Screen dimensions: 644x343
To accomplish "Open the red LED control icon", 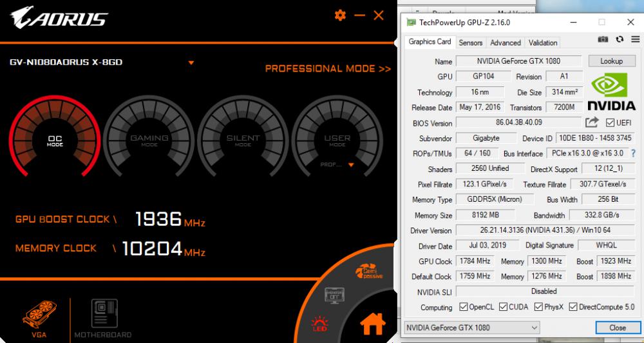I will click(x=319, y=322).
